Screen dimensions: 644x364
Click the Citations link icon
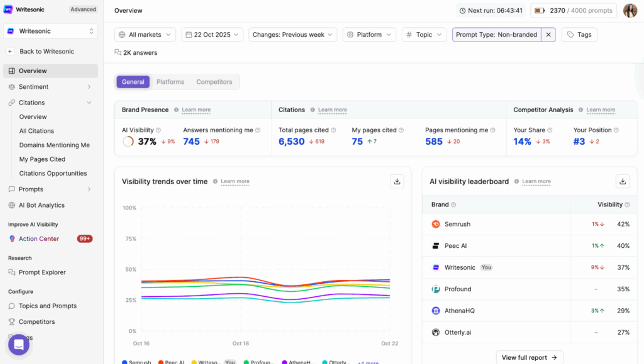[x=12, y=103]
